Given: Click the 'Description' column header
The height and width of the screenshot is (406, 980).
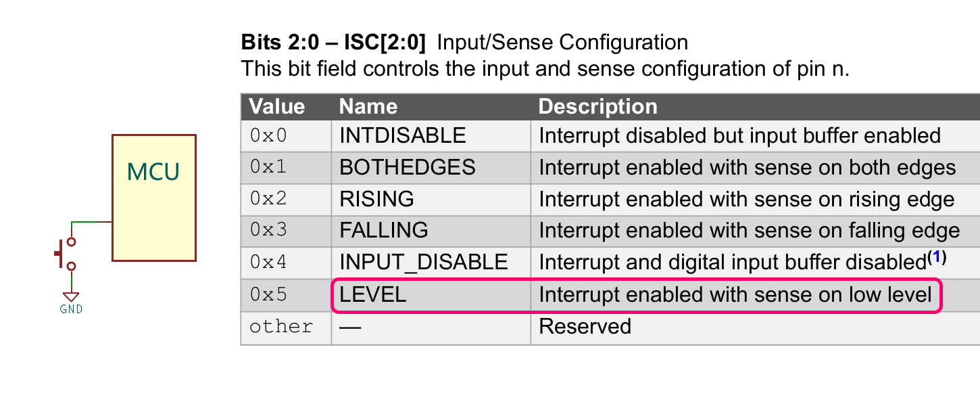Looking at the screenshot, I should (597, 106).
